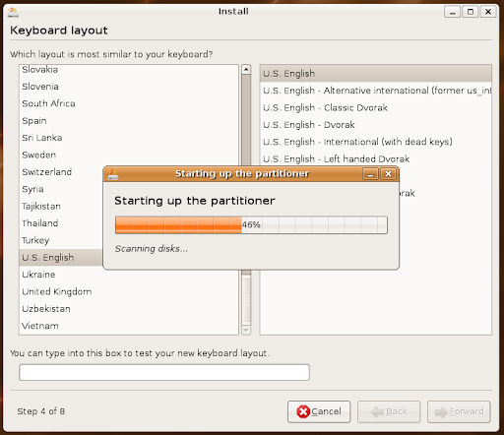504x435 pixels.
Task: Click the 46% partitioner progress bar
Action: coord(251,224)
